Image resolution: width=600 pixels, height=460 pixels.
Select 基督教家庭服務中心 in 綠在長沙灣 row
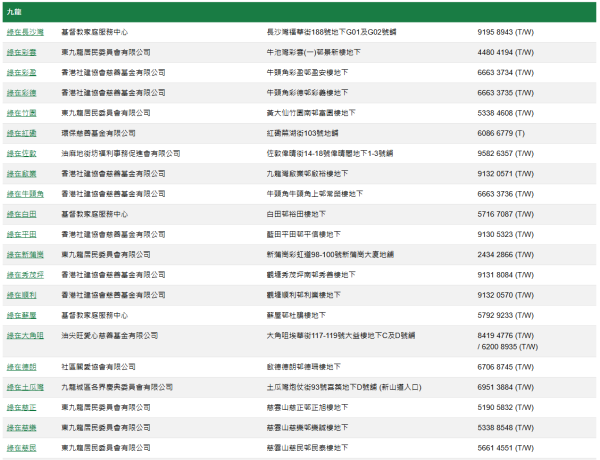click(95, 32)
